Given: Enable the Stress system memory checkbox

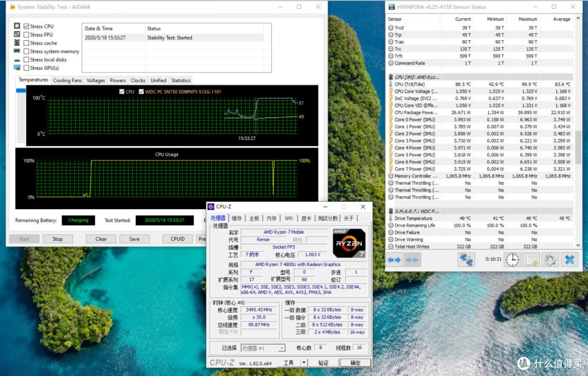Looking at the screenshot, I should pos(26,51).
